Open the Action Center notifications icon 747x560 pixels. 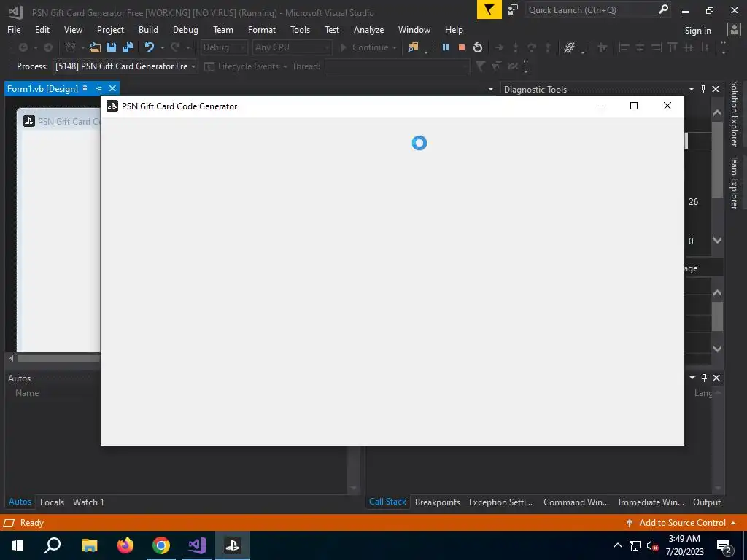click(x=724, y=547)
